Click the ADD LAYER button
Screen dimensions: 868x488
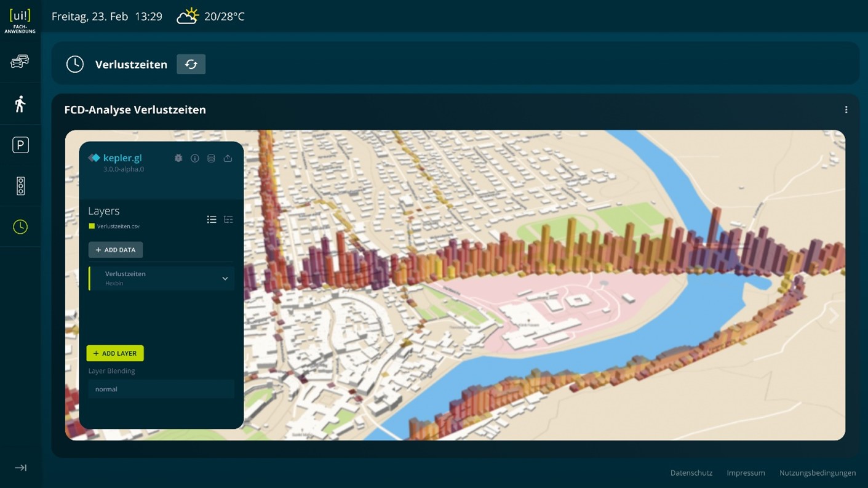click(x=115, y=353)
